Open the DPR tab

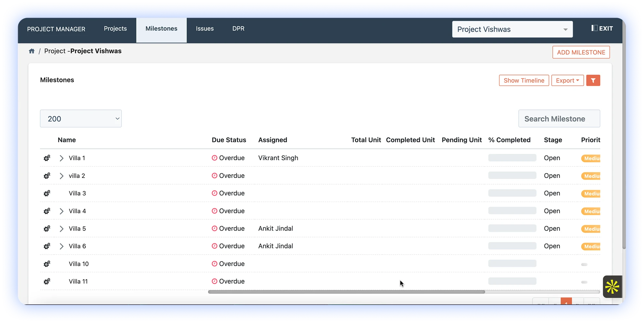click(238, 29)
